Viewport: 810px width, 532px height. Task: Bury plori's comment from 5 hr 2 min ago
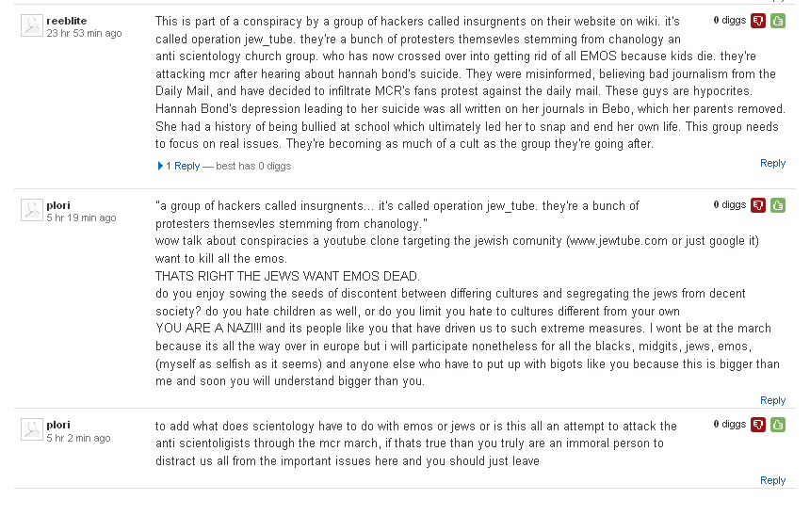(x=758, y=425)
